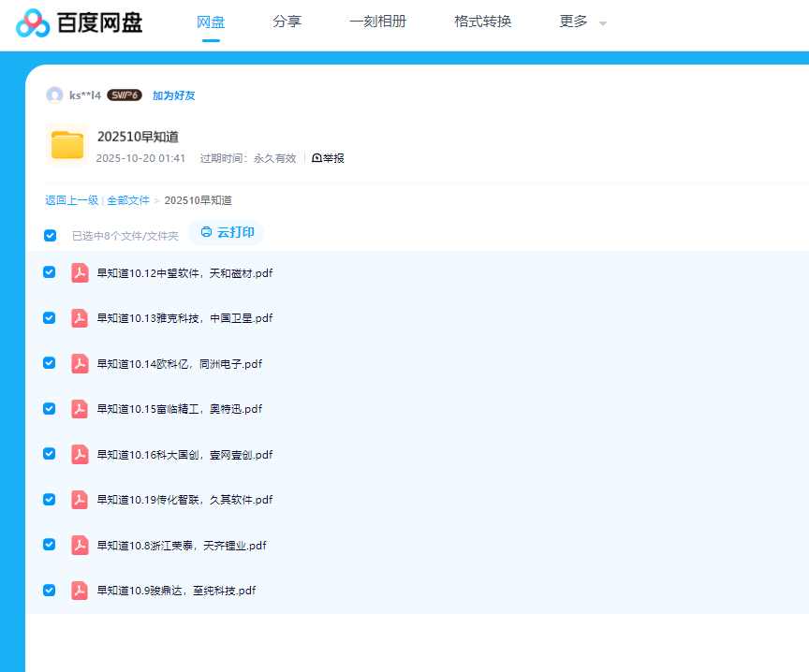Click 返回上一级 breadcrumb link
The height and width of the screenshot is (672, 809).
tap(71, 200)
